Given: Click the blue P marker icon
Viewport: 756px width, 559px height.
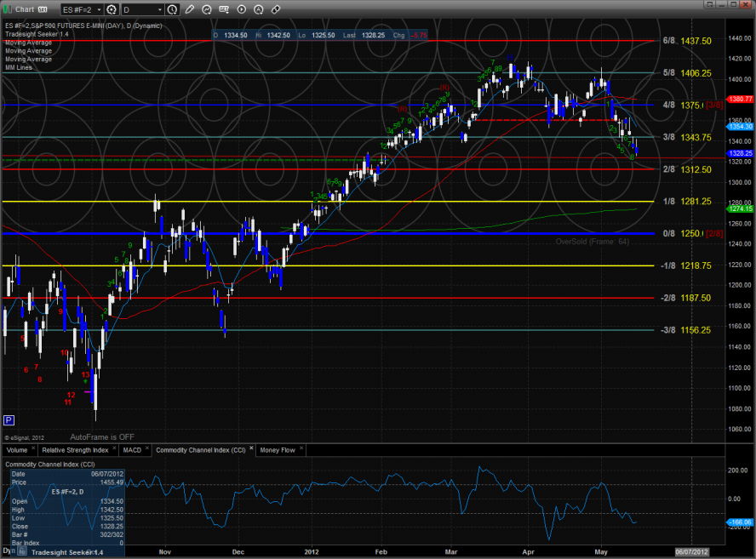Looking at the screenshot, I should coord(9,419).
